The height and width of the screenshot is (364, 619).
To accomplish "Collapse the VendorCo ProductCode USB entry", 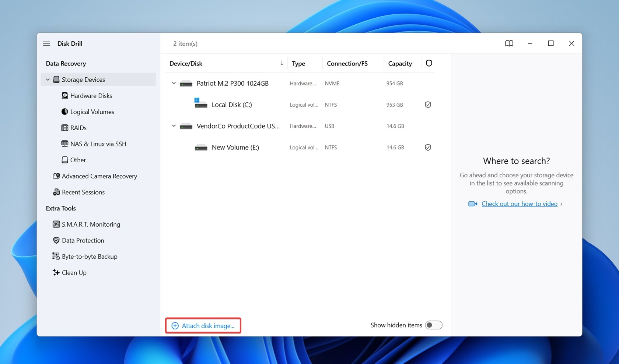I will (174, 126).
